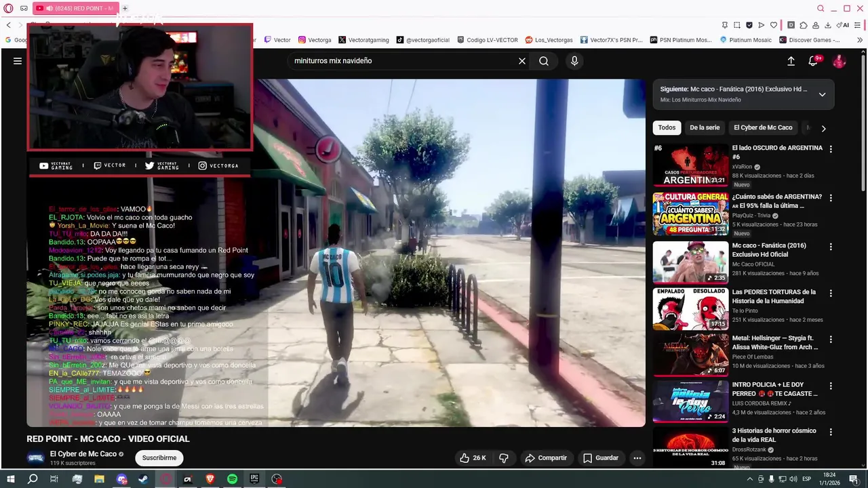This screenshot has width=868, height=488.
Task: Open Spotify from the taskbar
Action: 232,479
